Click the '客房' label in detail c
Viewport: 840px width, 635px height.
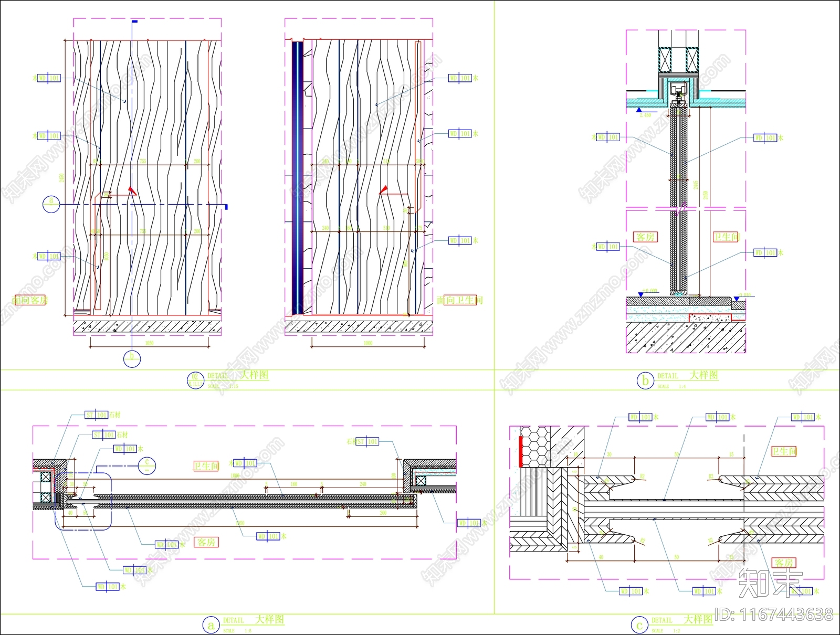[x=784, y=563]
